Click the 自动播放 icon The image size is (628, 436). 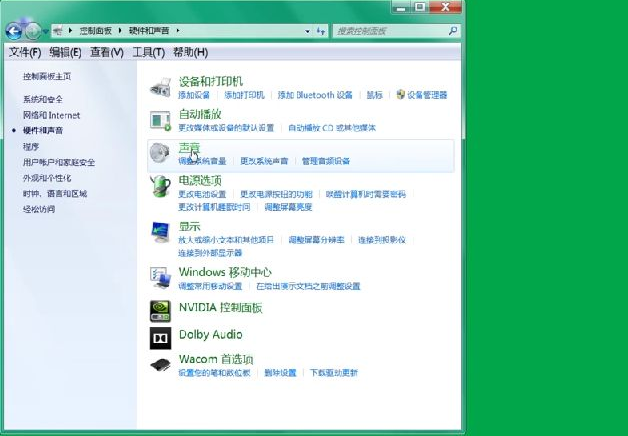160,121
